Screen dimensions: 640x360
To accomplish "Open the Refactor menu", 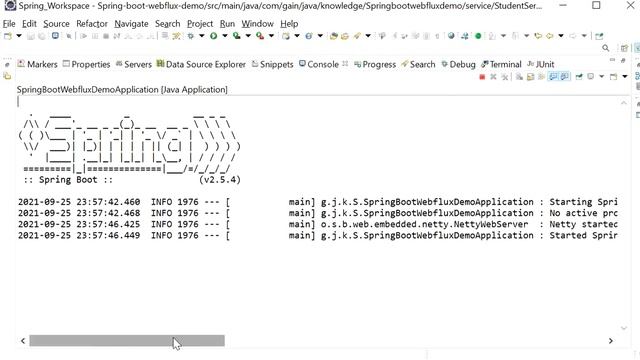I will (92, 24).
